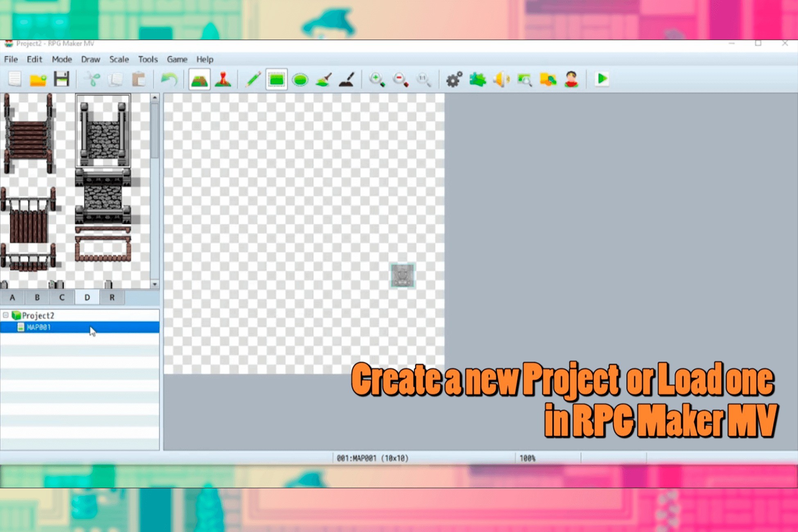Open the Sound Test speaker icon

click(501, 79)
